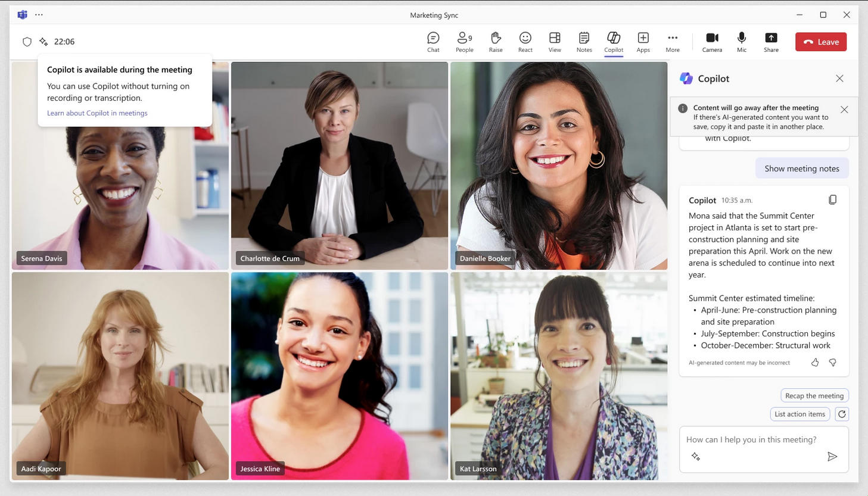
Task: Minimize the Teams meeting window
Action: pos(799,15)
